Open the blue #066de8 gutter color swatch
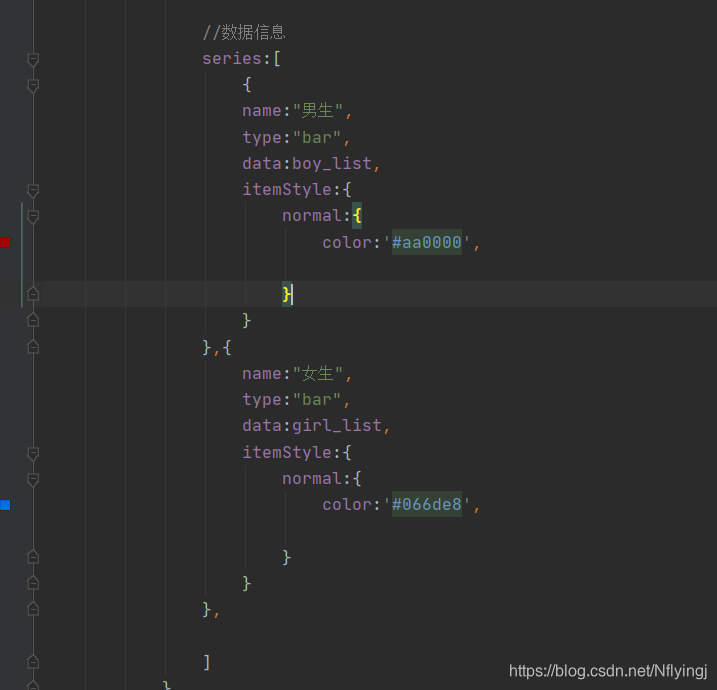Image resolution: width=717 pixels, height=690 pixels. pyautogui.click(x=5, y=505)
